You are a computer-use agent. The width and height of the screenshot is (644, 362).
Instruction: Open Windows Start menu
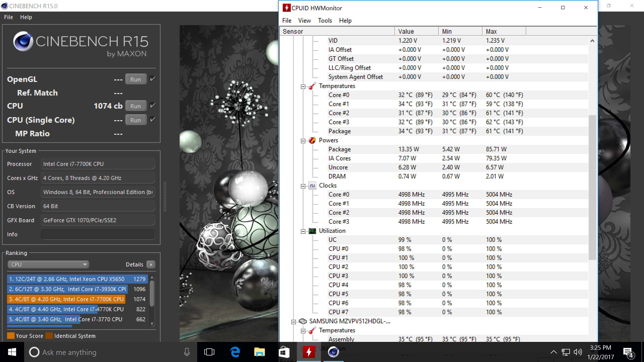point(12,352)
